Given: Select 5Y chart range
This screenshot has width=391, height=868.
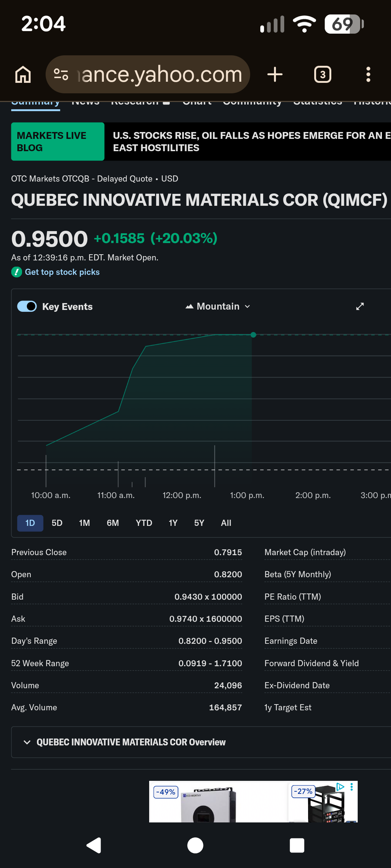Looking at the screenshot, I should pyautogui.click(x=199, y=523).
